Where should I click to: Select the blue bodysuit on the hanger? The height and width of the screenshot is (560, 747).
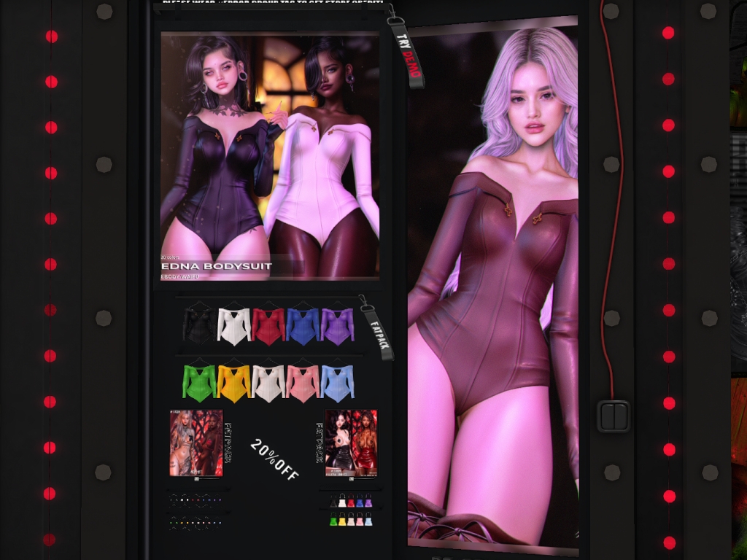302,325
